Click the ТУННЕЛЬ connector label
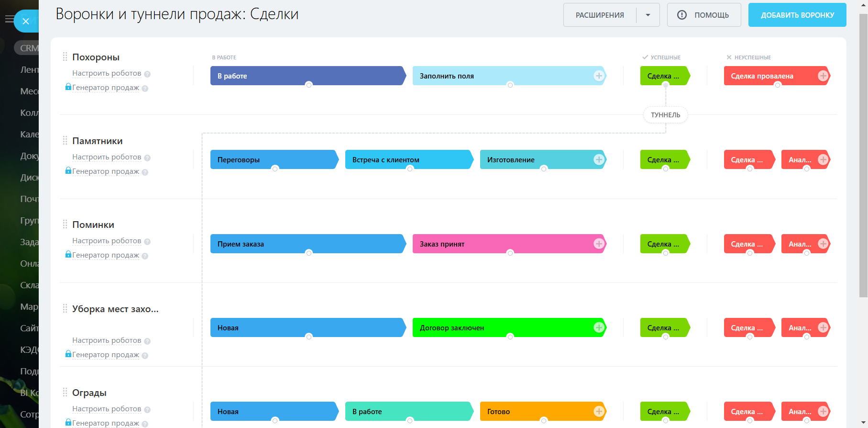 pyautogui.click(x=665, y=115)
